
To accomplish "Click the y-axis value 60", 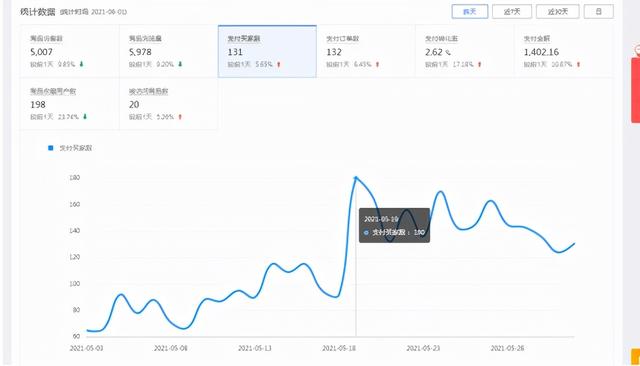I will (76, 336).
